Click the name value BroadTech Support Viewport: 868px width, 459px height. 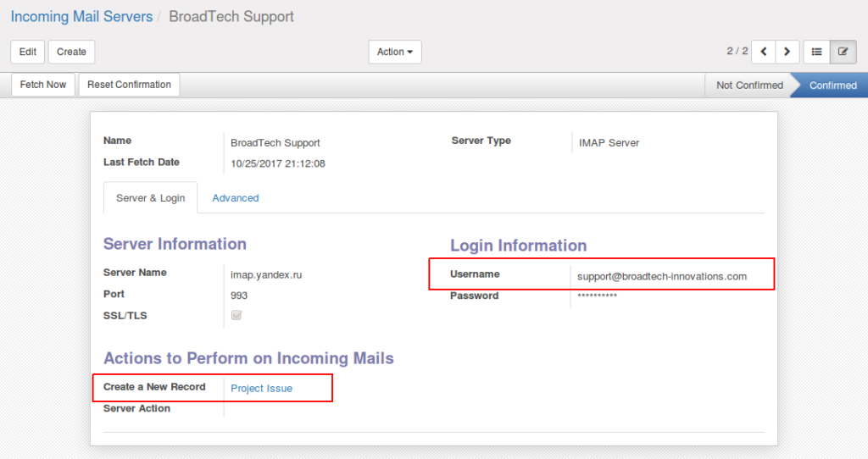click(275, 142)
